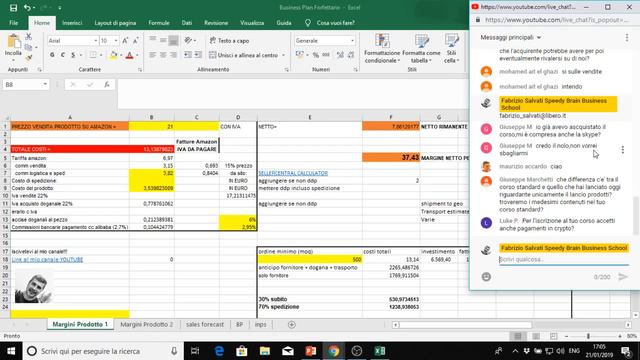Enable Testo a capo wrap text
The height and width of the screenshot is (360, 640).
coord(229,40)
